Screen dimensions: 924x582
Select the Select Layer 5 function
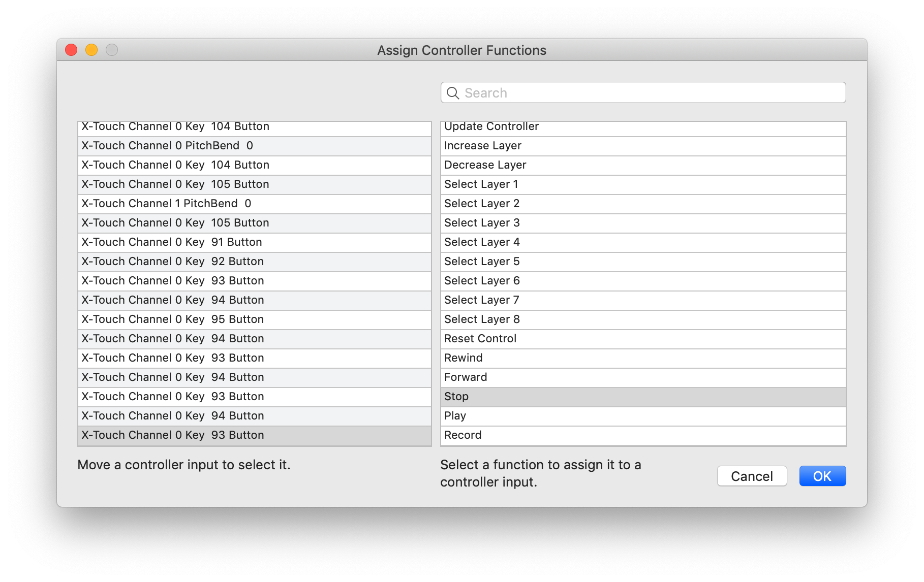click(643, 262)
